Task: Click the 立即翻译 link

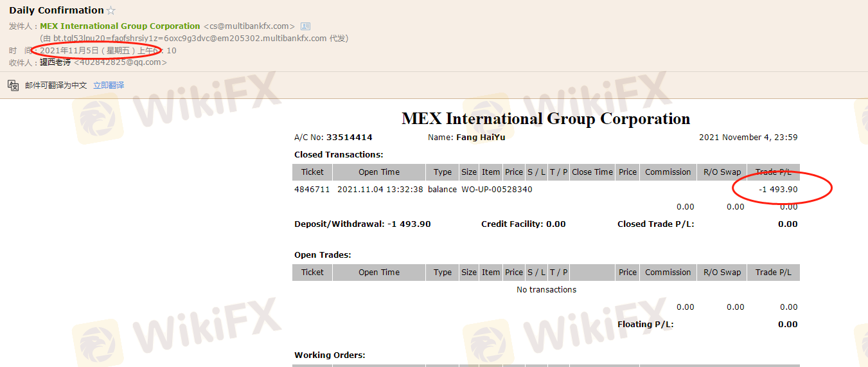Action: click(x=109, y=85)
